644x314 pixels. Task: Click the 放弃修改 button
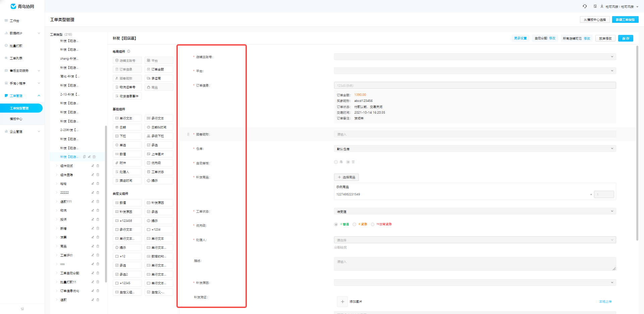tap(605, 39)
